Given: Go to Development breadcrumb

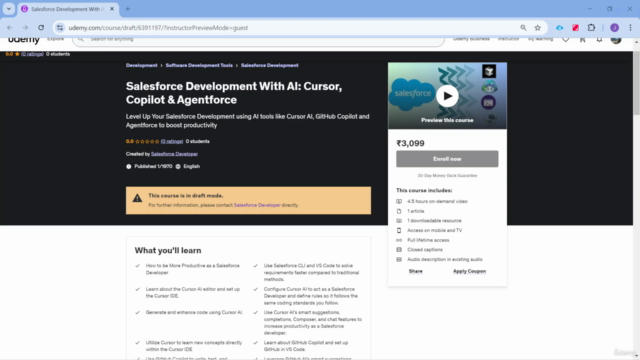Looking at the screenshot, I should click(141, 65).
